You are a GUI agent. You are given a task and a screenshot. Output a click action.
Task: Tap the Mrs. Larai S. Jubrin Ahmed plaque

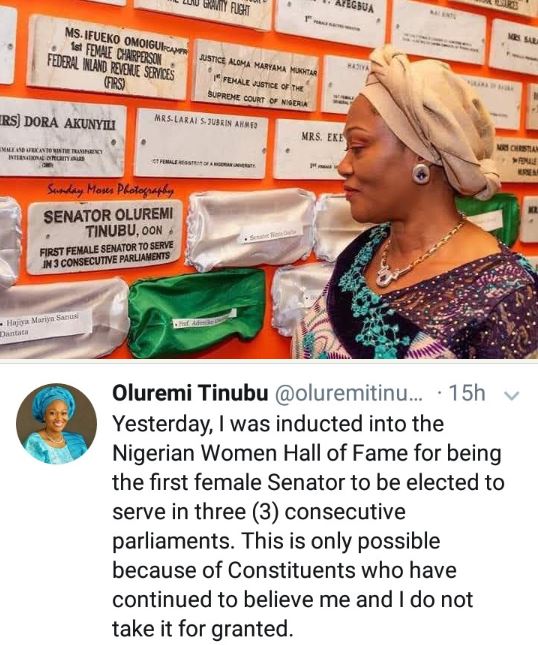tap(202, 144)
